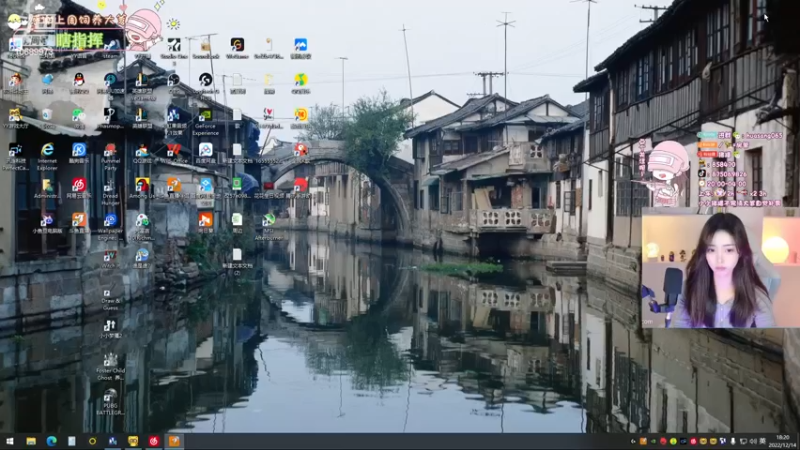800x450 pixels.
Task: Open the network icon in system tray
Action: tap(743, 441)
